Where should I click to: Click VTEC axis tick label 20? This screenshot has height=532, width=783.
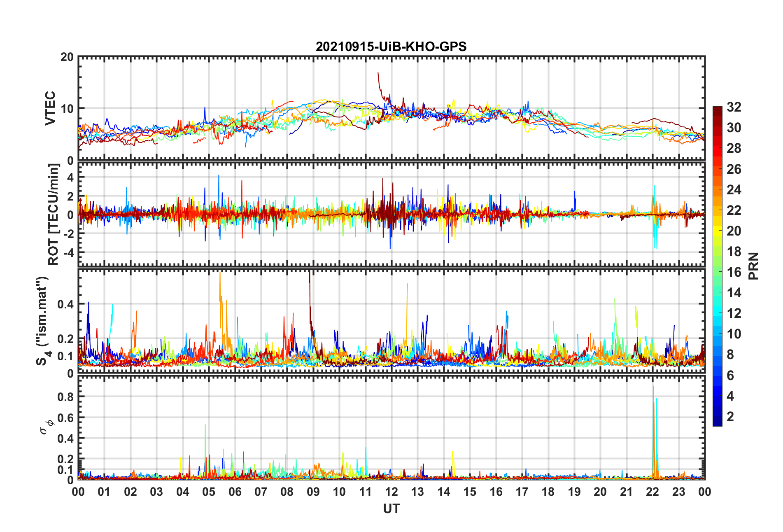click(67, 57)
